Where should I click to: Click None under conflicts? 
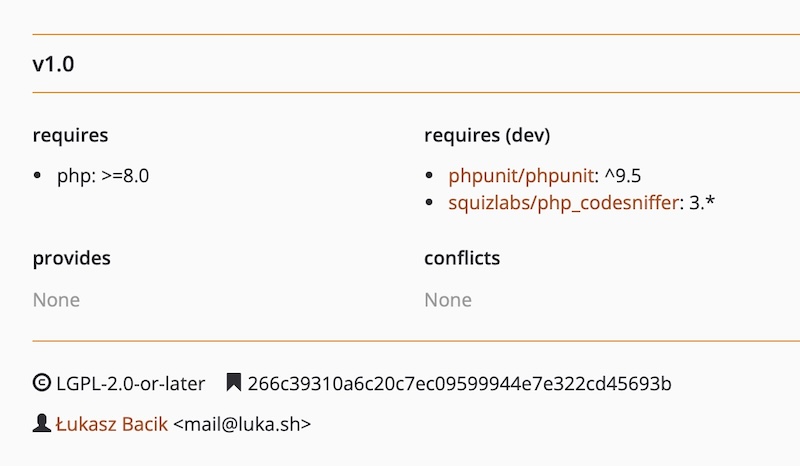pyautogui.click(x=448, y=300)
